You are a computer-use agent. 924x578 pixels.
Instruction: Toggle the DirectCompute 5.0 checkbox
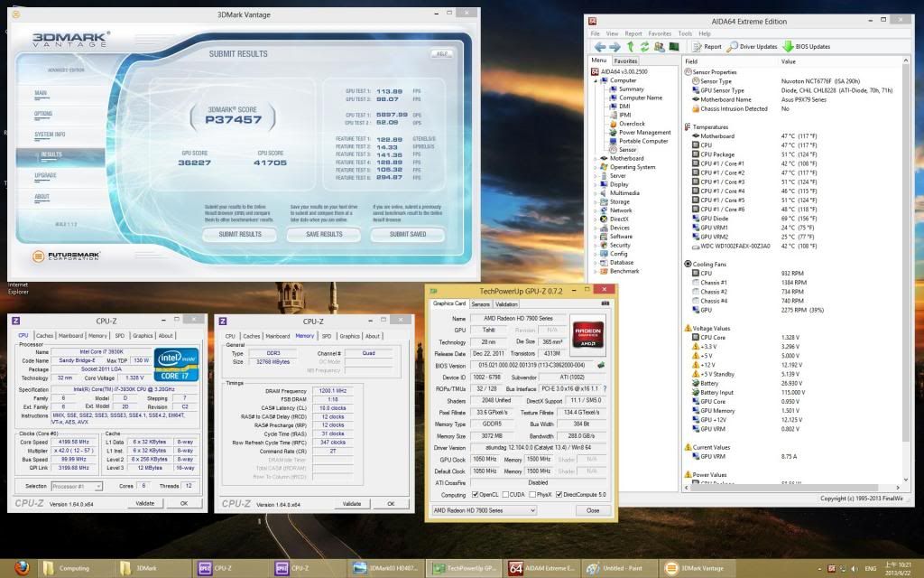coord(559,494)
